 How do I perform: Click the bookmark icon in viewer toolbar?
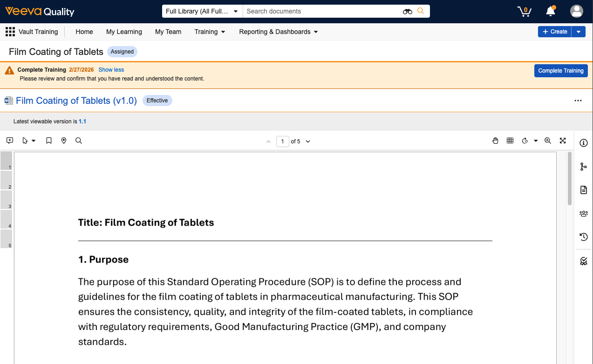coord(49,141)
